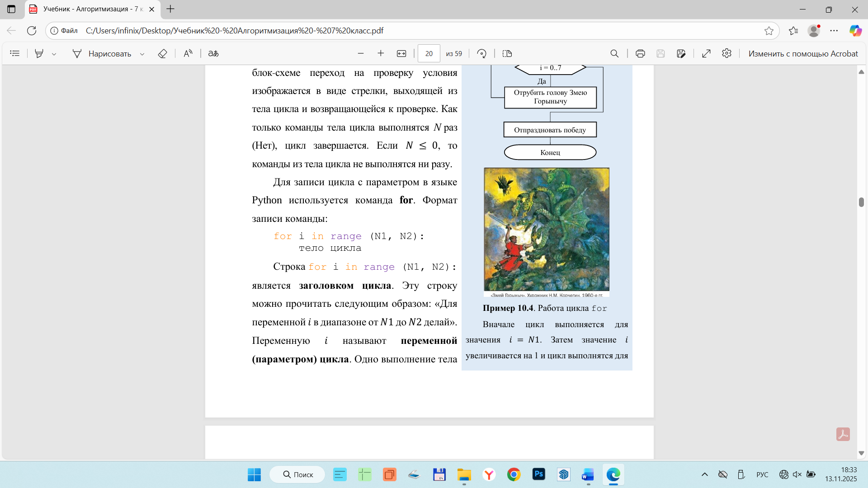868x488 pixels.
Task: Rotate the page
Action: 482,53
